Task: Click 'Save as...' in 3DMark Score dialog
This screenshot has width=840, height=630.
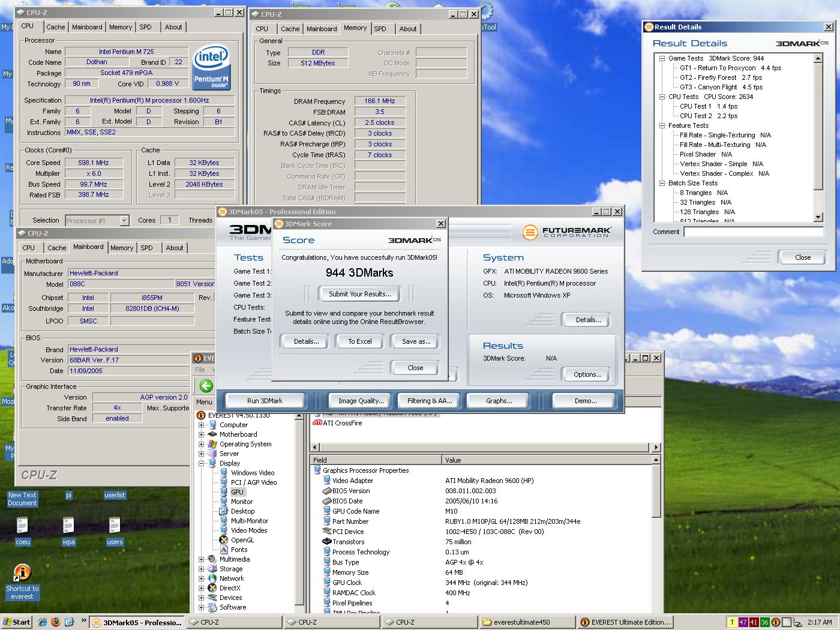Action: pyautogui.click(x=416, y=341)
